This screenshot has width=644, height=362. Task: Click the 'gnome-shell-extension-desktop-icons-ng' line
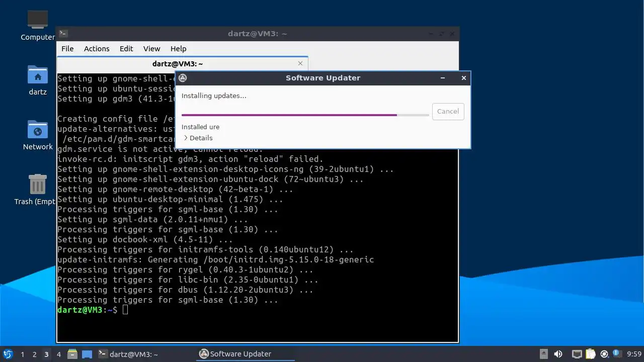(225, 169)
